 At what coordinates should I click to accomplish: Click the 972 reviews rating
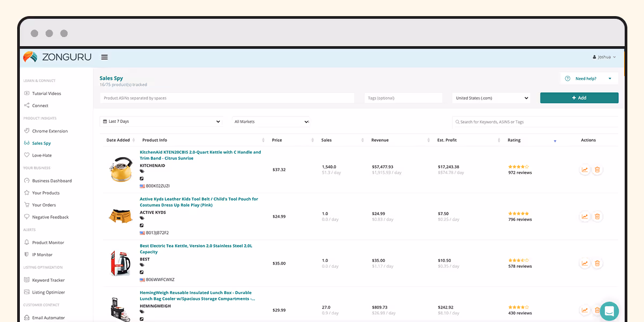520,173
